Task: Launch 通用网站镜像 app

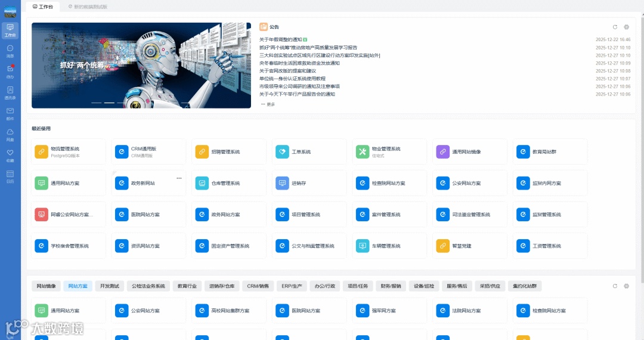Action: (x=469, y=152)
